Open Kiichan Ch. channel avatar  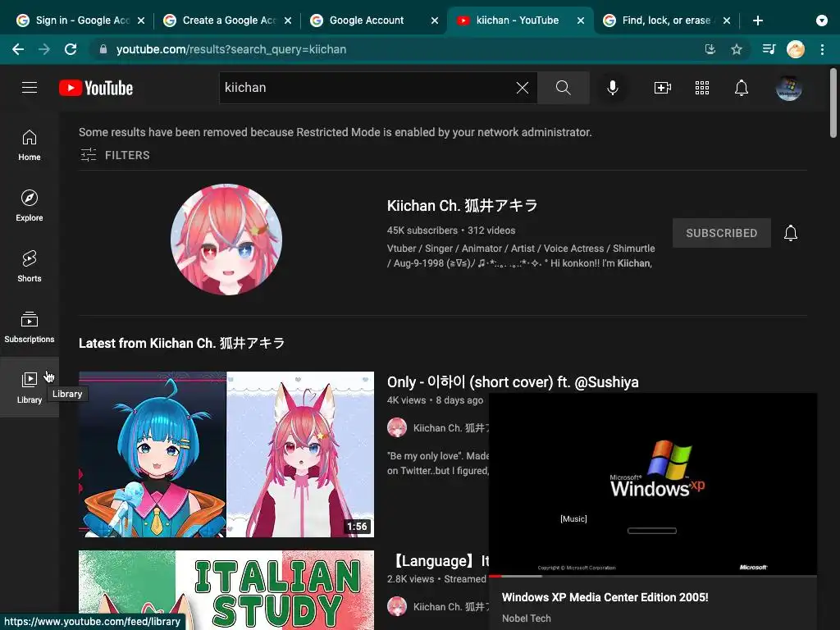point(226,240)
